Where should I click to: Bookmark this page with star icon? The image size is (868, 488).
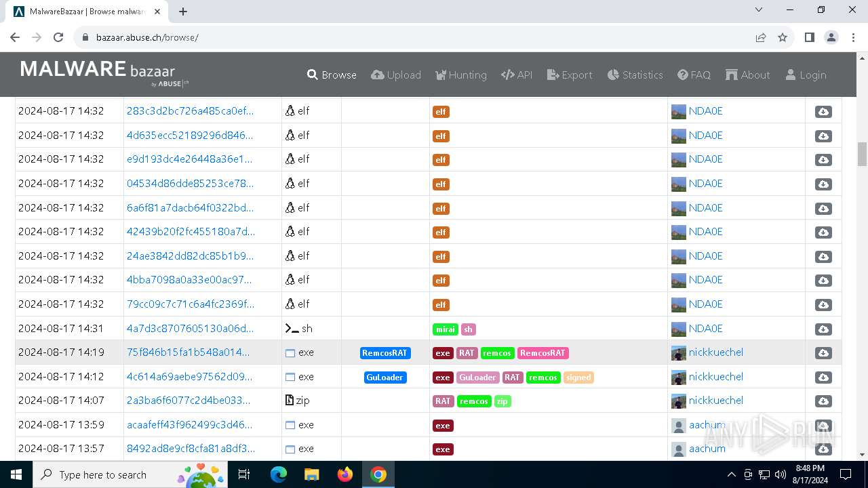coord(783,37)
